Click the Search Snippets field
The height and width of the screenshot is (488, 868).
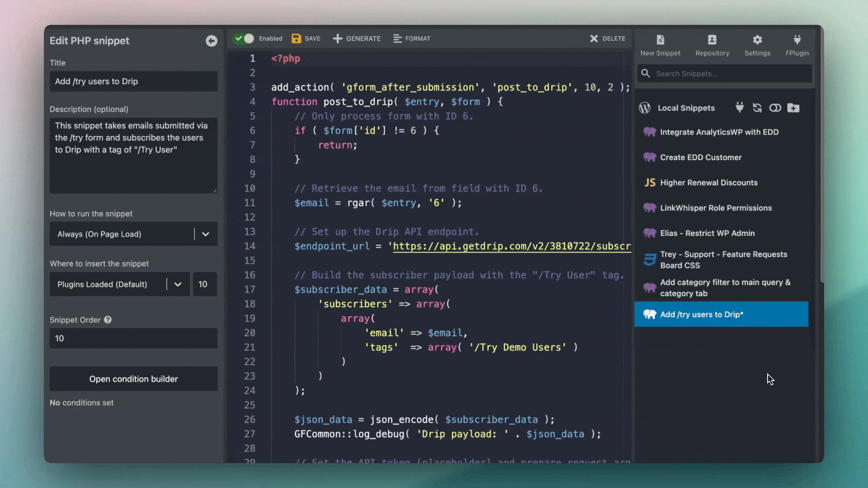point(730,74)
